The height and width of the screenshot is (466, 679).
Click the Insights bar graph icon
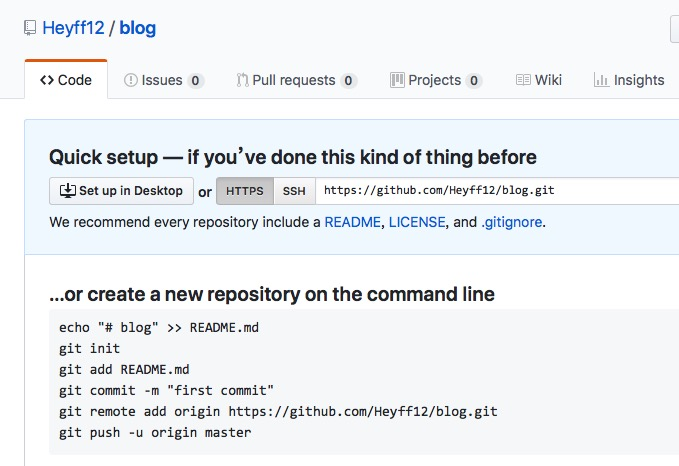601,80
